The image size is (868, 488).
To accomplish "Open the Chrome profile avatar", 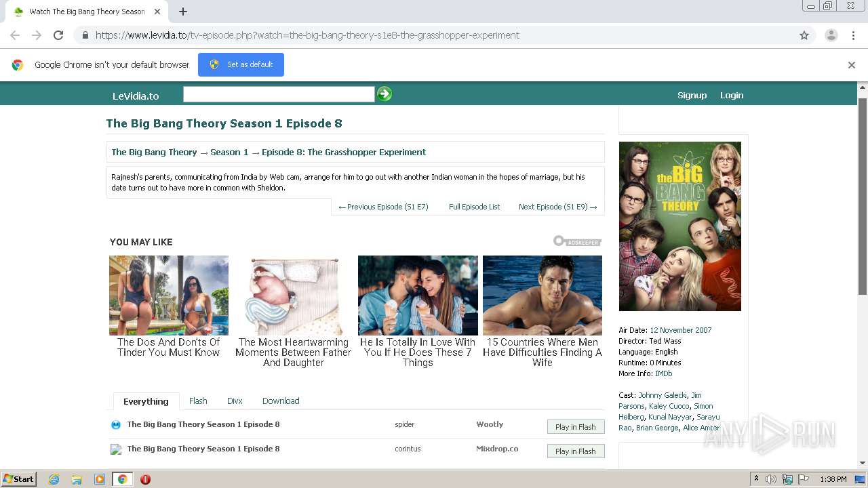I will [831, 35].
